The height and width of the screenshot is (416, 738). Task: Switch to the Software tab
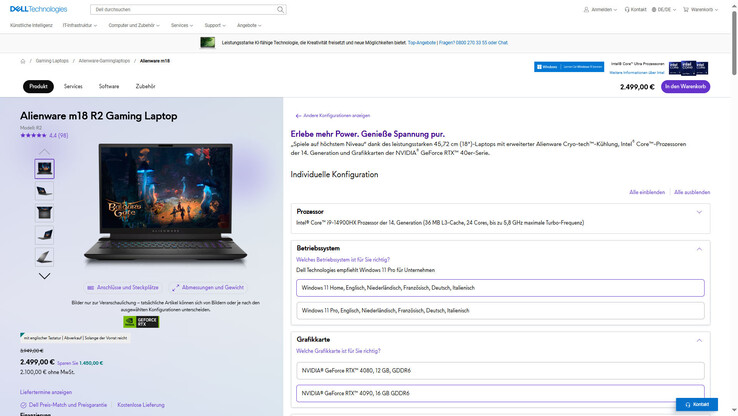[x=109, y=87]
